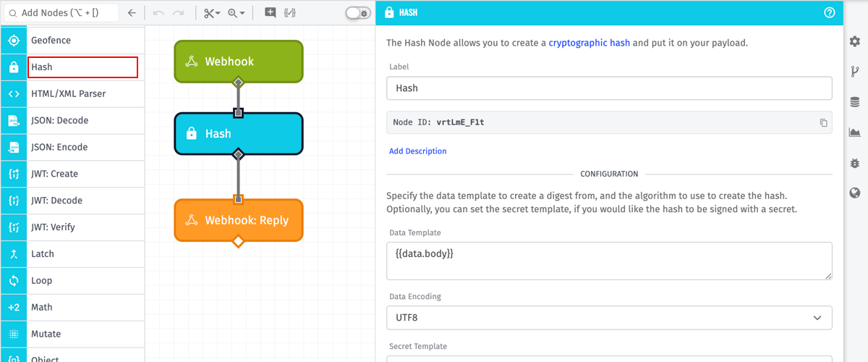Open the metrics chart icon in sidebar
This screenshot has width=868, height=362.
tap(855, 132)
